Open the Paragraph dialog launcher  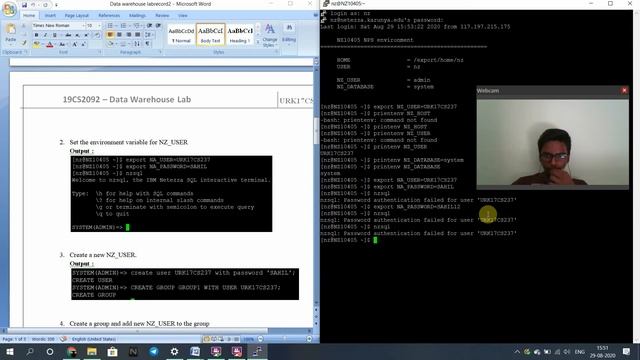(x=160, y=52)
